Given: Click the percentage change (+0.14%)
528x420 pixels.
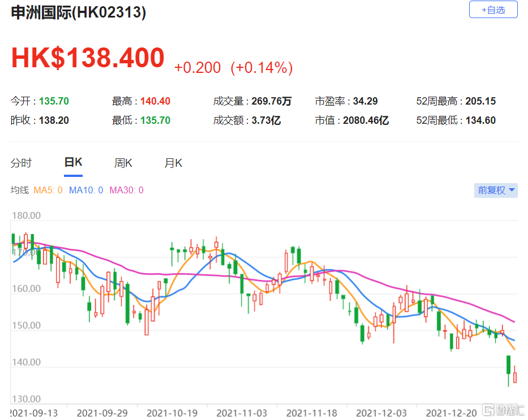Looking at the screenshot, I should [261, 68].
